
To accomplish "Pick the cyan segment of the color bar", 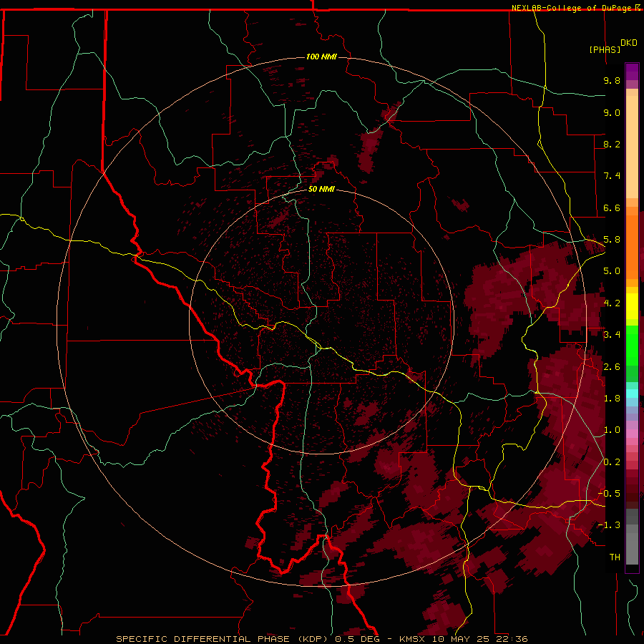I will pyautogui.click(x=632, y=394).
